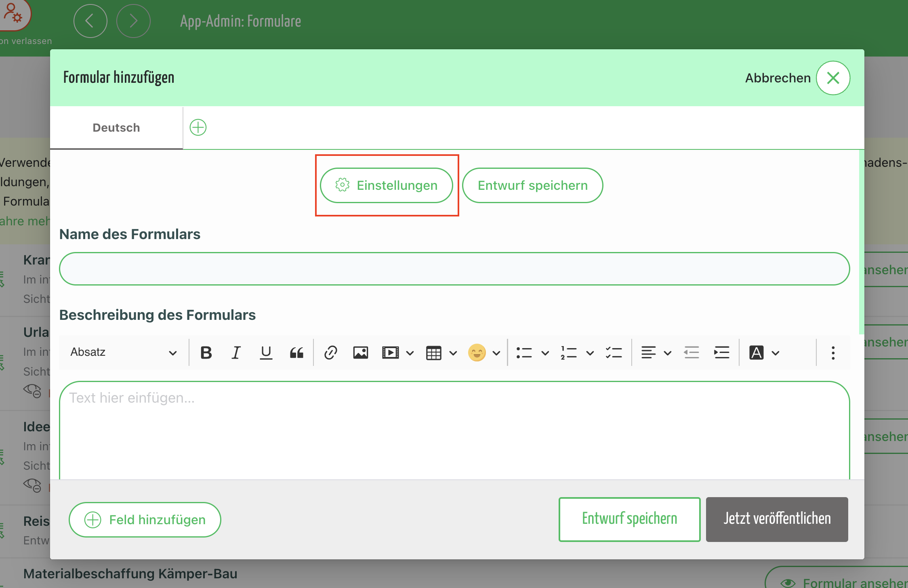Expand the emoji dropdown arrow
Image resolution: width=908 pixels, height=588 pixels.
496,353
